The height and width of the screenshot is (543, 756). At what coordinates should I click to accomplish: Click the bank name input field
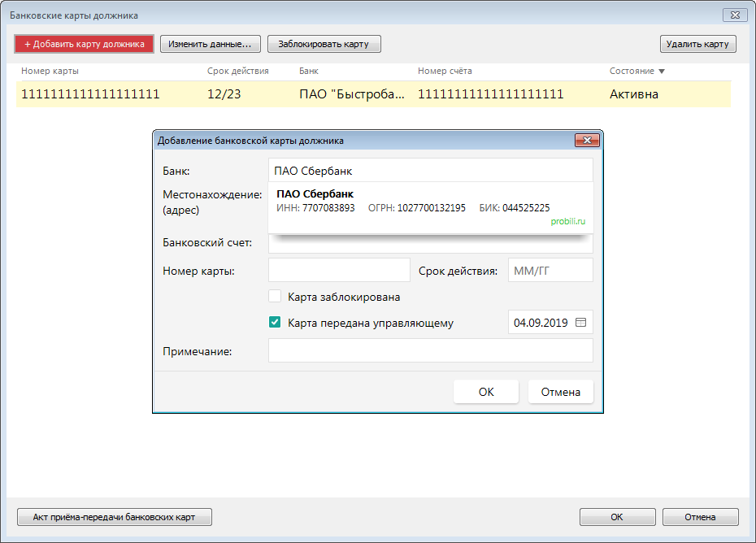430,171
